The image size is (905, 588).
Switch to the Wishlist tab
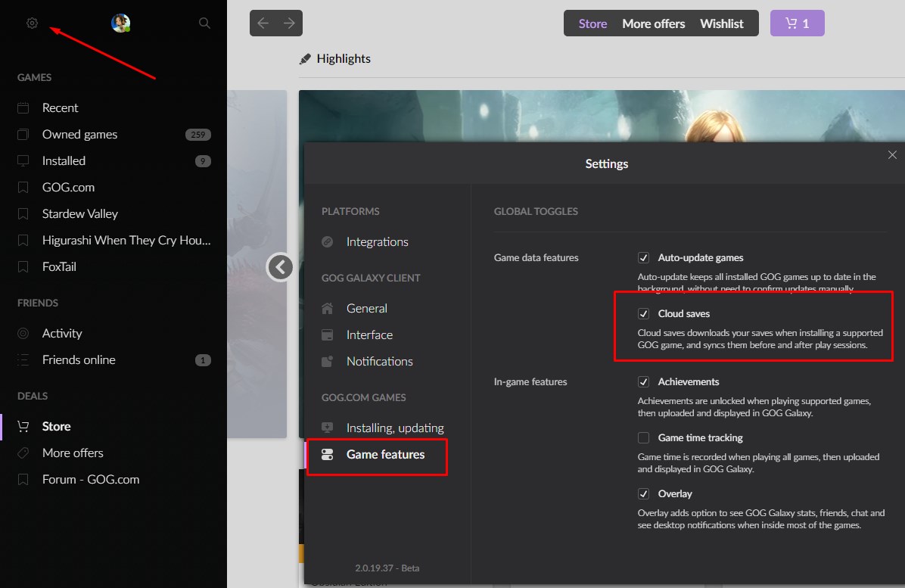click(721, 23)
